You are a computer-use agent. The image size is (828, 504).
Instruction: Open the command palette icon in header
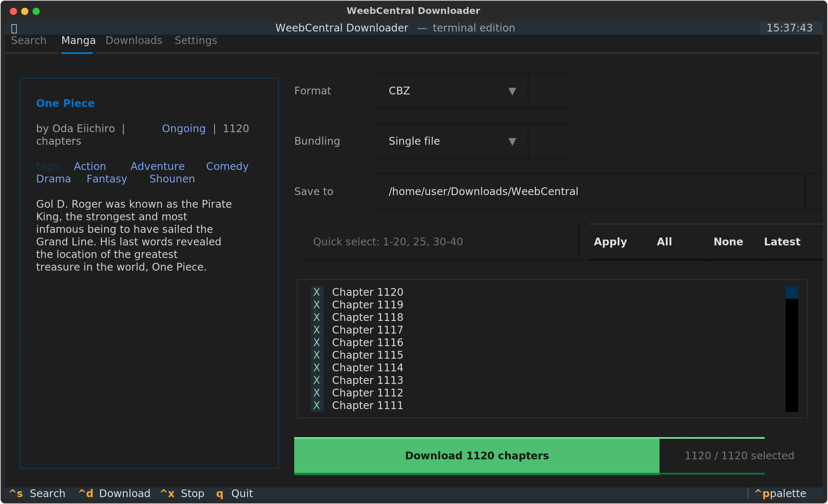pyautogui.click(x=14, y=28)
